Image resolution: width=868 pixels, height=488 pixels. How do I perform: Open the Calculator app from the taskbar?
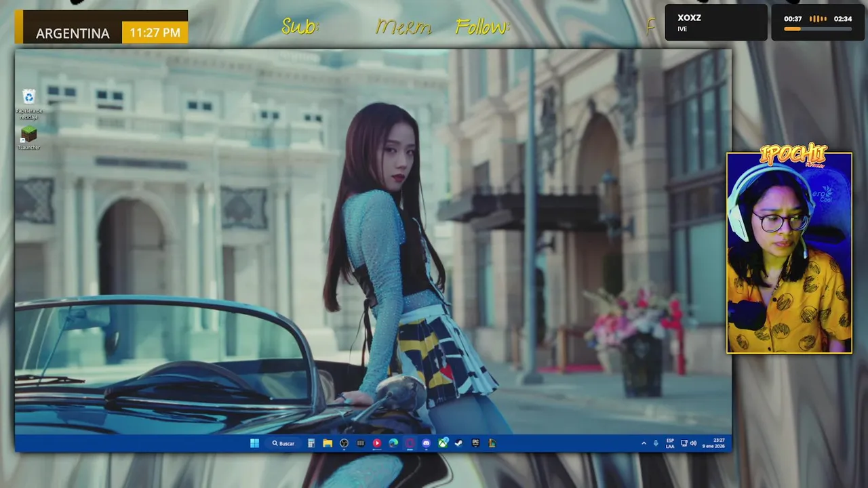[x=311, y=443]
